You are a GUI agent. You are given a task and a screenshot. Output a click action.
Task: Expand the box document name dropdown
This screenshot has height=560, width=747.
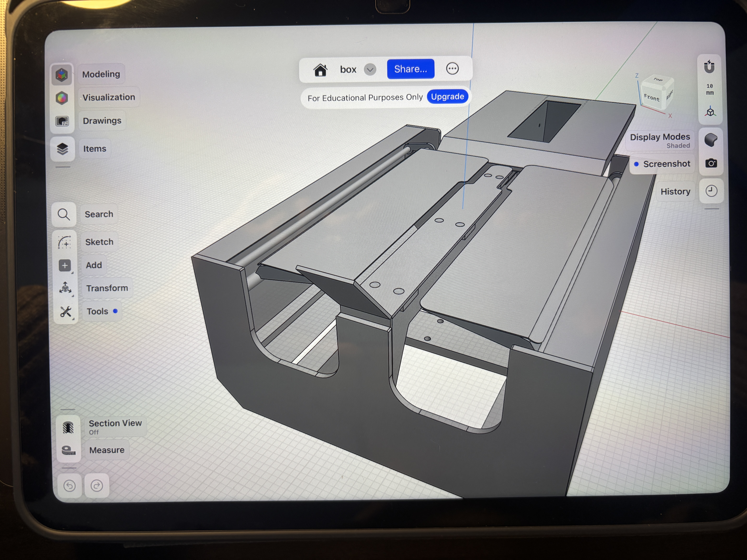click(370, 70)
